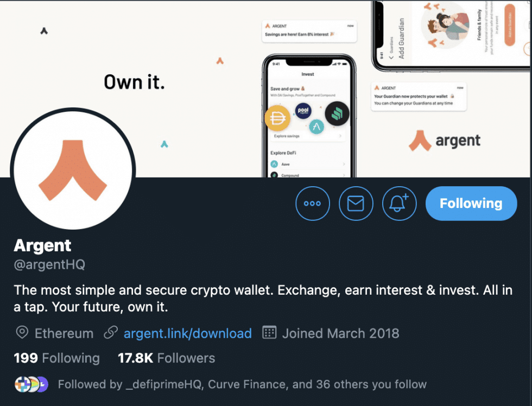
Task: Click the Argent logo in header banner
Action: [x=444, y=141]
